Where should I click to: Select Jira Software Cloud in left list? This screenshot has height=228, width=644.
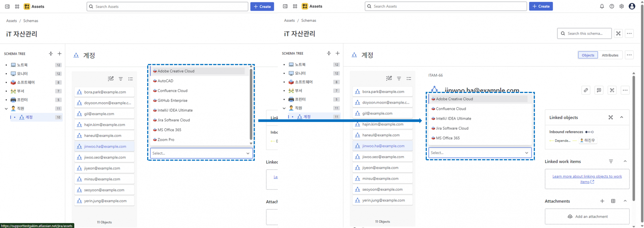click(x=173, y=120)
